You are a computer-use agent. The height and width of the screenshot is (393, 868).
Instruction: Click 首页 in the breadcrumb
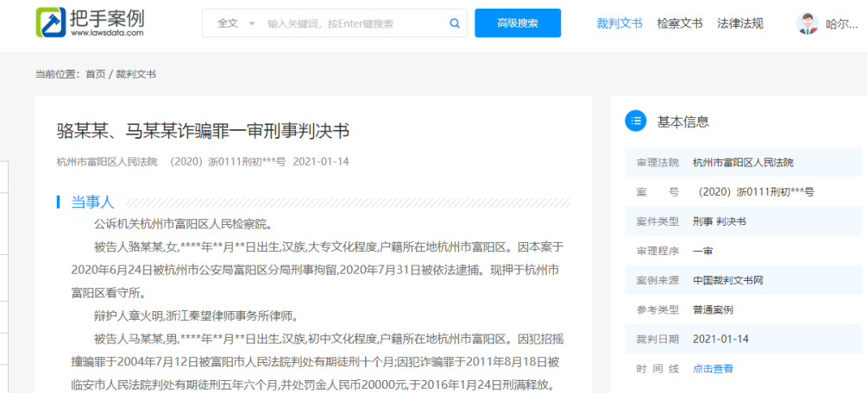pos(95,74)
